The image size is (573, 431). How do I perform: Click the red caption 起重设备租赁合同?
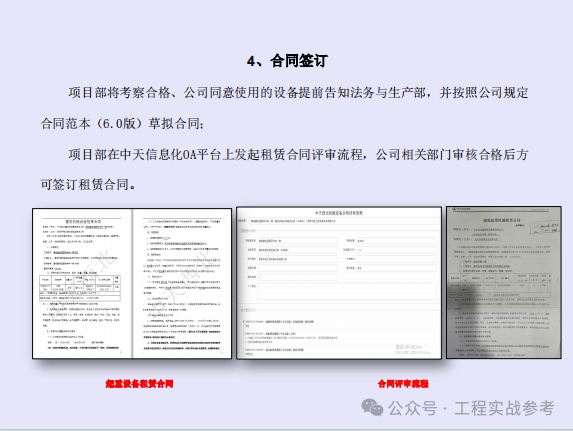[139, 384]
